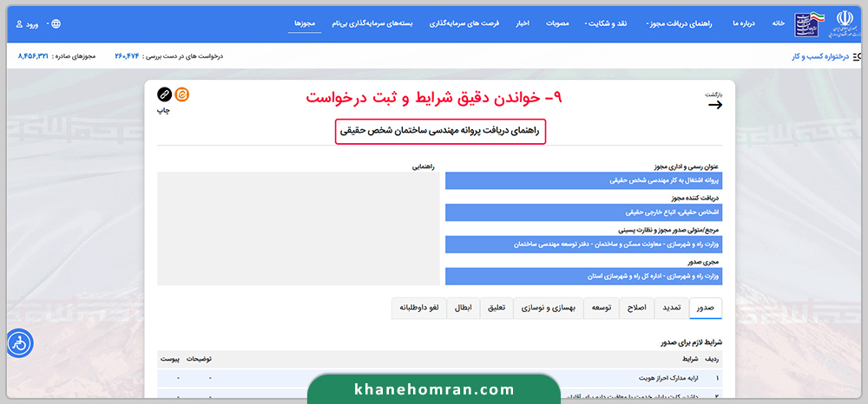868x404 pixels.
Task: Copy link using black chain icon
Action: 164,94
